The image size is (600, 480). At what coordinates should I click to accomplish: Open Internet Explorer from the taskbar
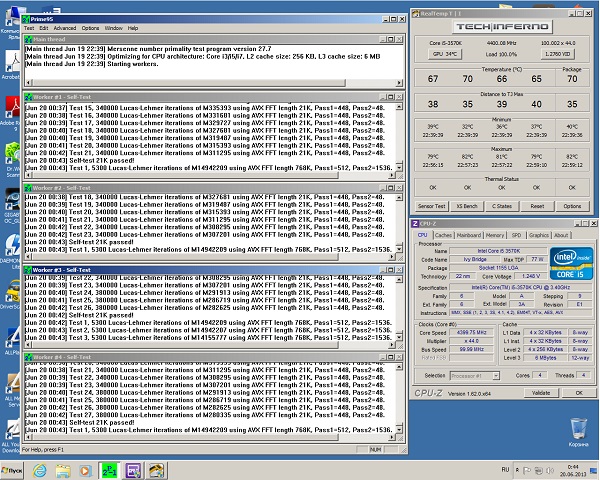coord(39,470)
